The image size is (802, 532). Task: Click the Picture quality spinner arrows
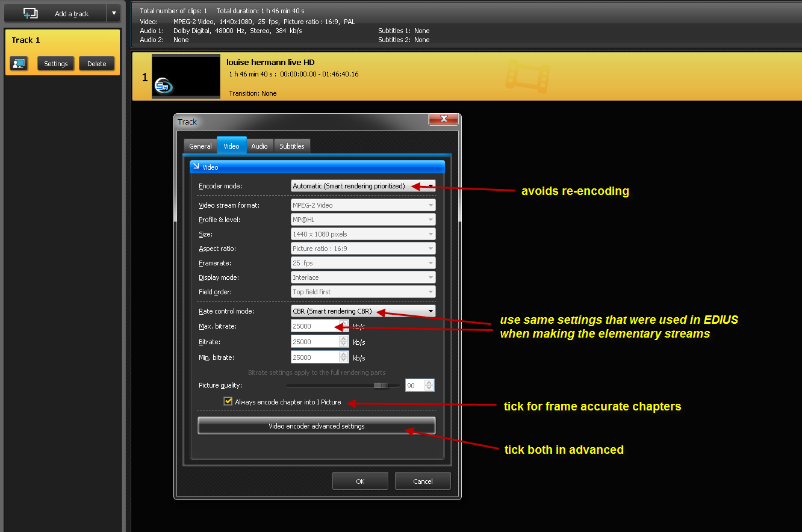pos(429,386)
